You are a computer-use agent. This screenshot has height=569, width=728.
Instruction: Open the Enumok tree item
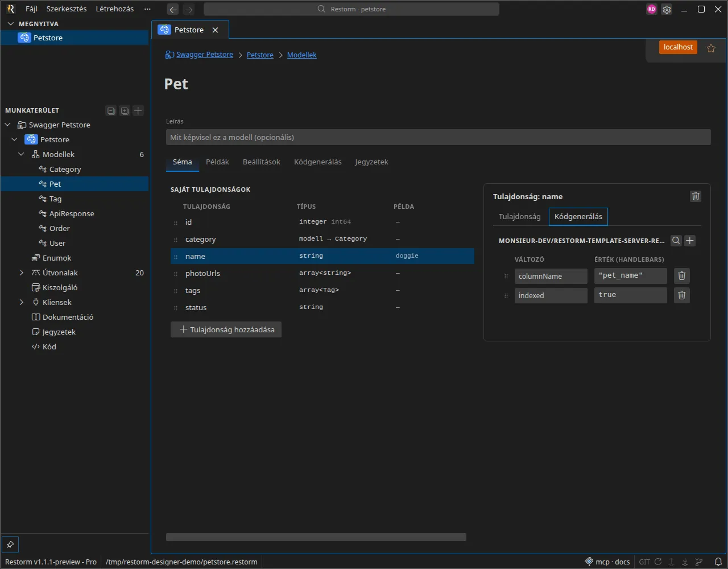point(75,258)
